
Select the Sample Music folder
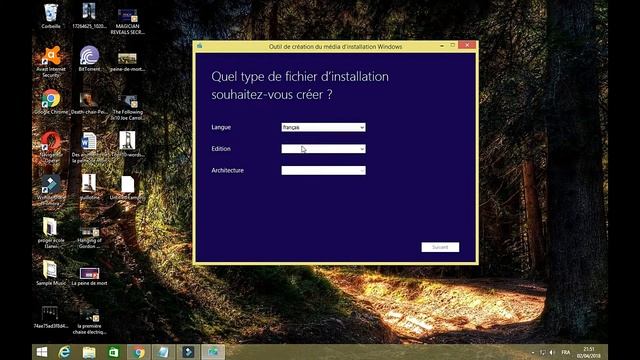(x=51, y=273)
